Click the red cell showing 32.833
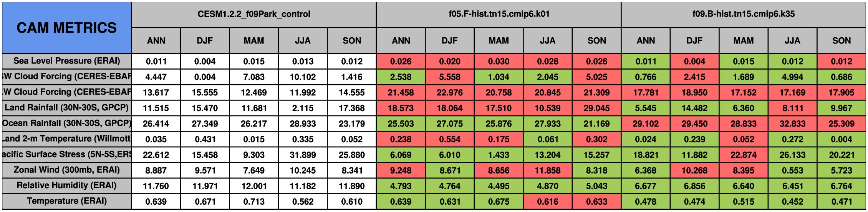This screenshot has height=212, width=868. click(792, 124)
